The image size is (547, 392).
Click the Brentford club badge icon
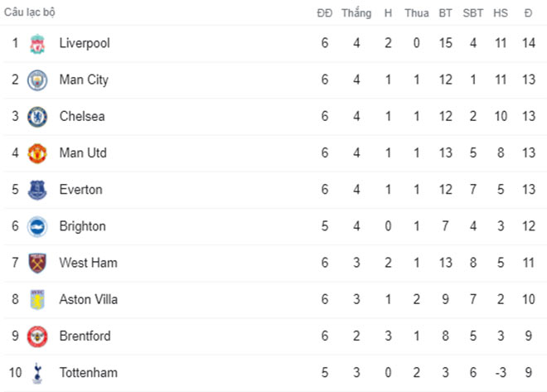[x=37, y=336]
